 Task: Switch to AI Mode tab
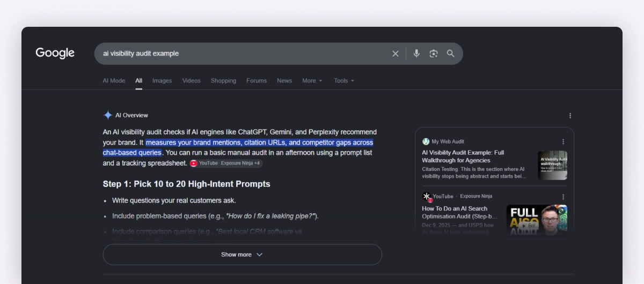(114, 80)
